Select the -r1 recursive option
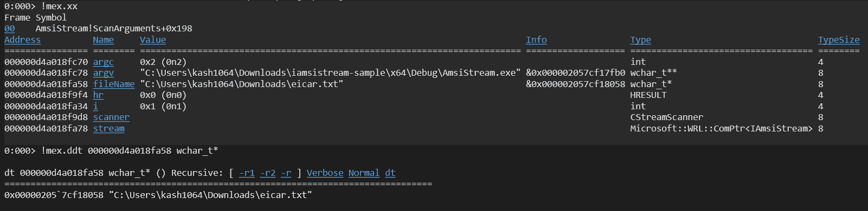 click(247, 173)
